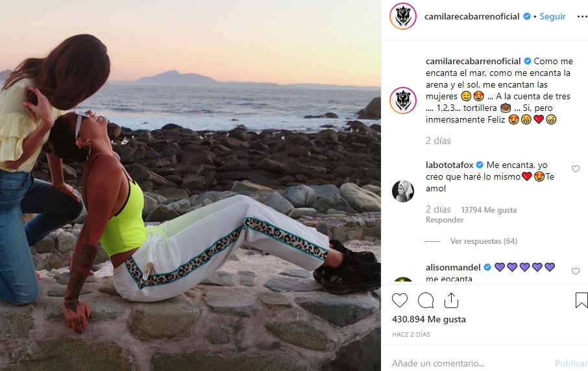Open the labototafox username link
The width and height of the screenshot is (588, 371).
click(450, 165)
